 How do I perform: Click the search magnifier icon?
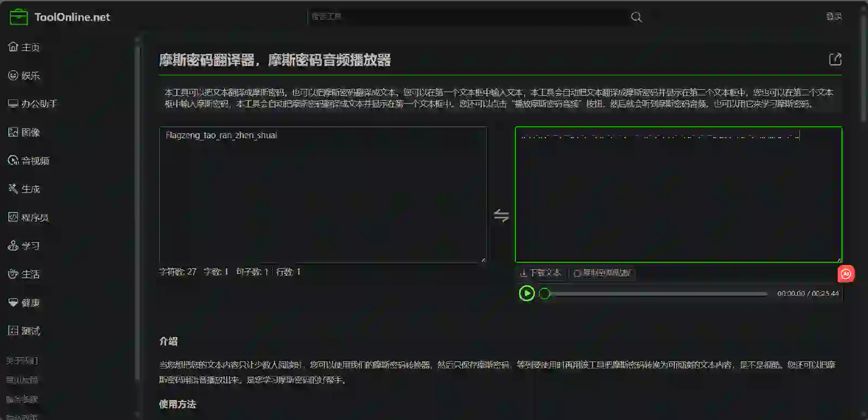tap(636, 17)
